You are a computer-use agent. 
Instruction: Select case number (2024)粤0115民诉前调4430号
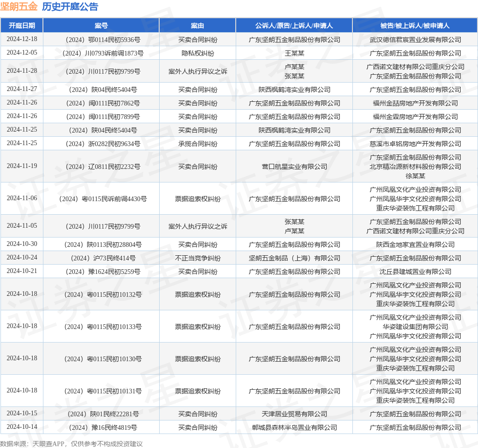point(103,199)
